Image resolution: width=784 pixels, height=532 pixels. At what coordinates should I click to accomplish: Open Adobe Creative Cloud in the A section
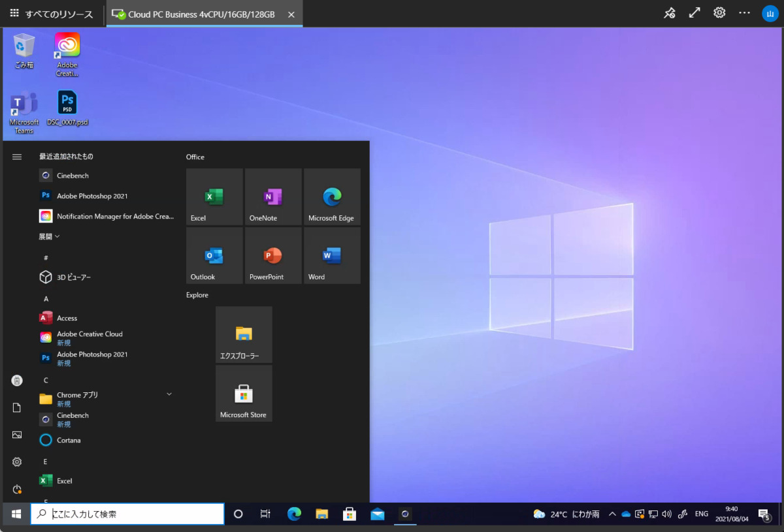coord(106,337)
